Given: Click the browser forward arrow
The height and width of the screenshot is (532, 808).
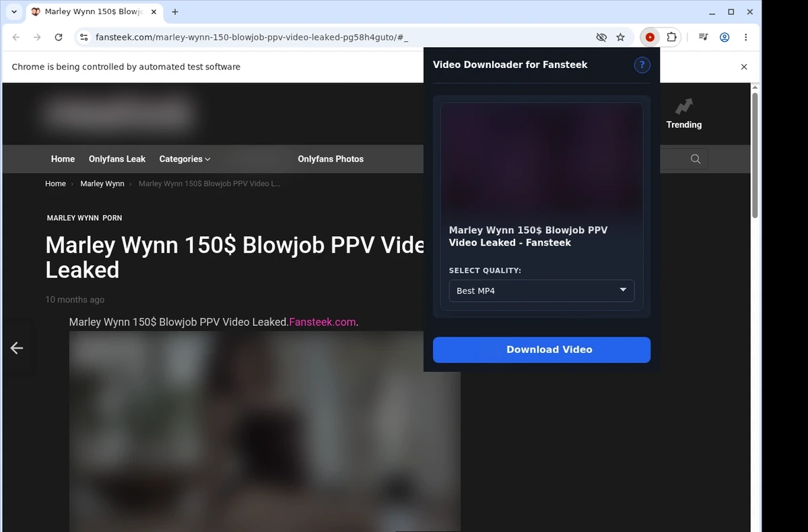Looking at the screenshot, I should 37,38.
